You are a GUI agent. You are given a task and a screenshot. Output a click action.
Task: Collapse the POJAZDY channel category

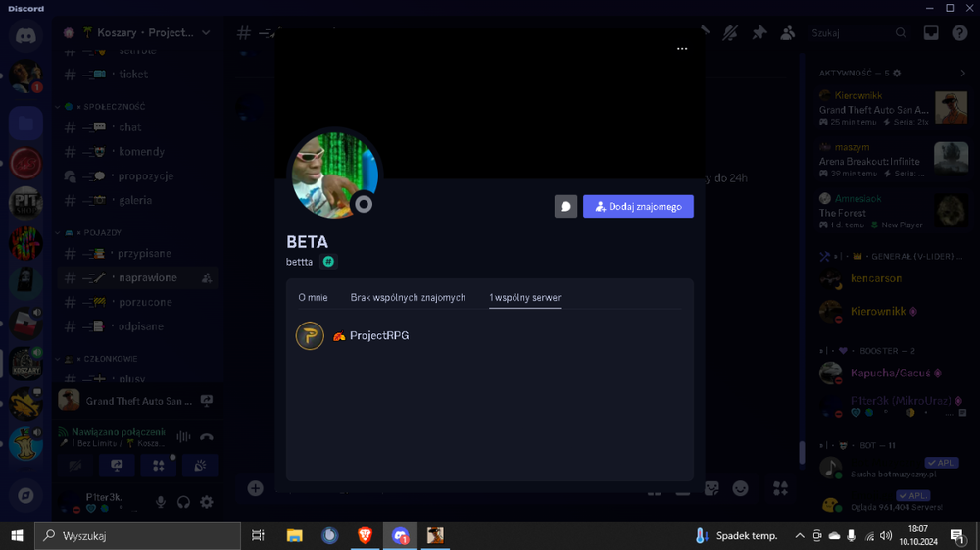99,232
